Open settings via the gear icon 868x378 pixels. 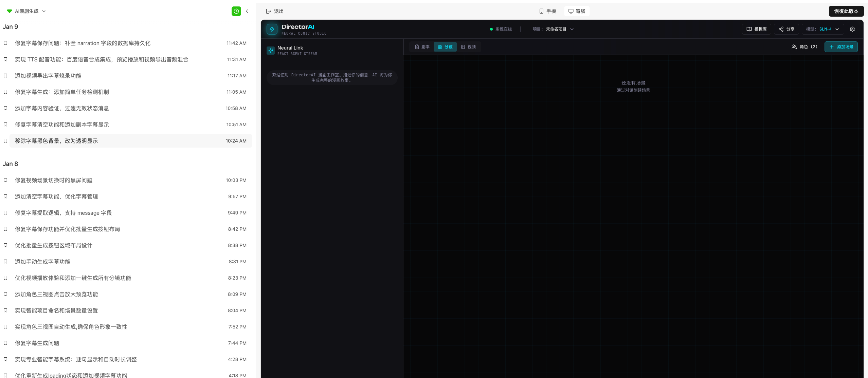tap(852, 29)
